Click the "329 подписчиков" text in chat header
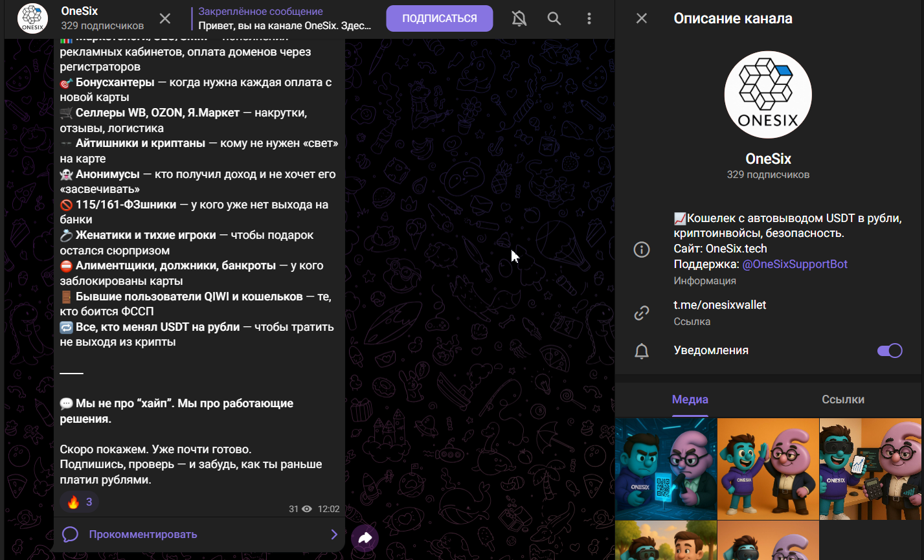Viewport: 924px width, 560px height. click(102, 26)
